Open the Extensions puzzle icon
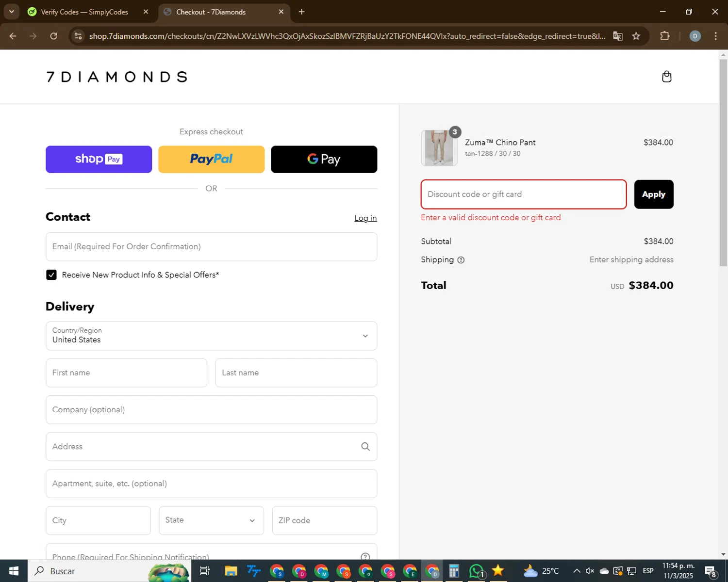This screenshot has height=582, width=728. click(x=665, y=36)
